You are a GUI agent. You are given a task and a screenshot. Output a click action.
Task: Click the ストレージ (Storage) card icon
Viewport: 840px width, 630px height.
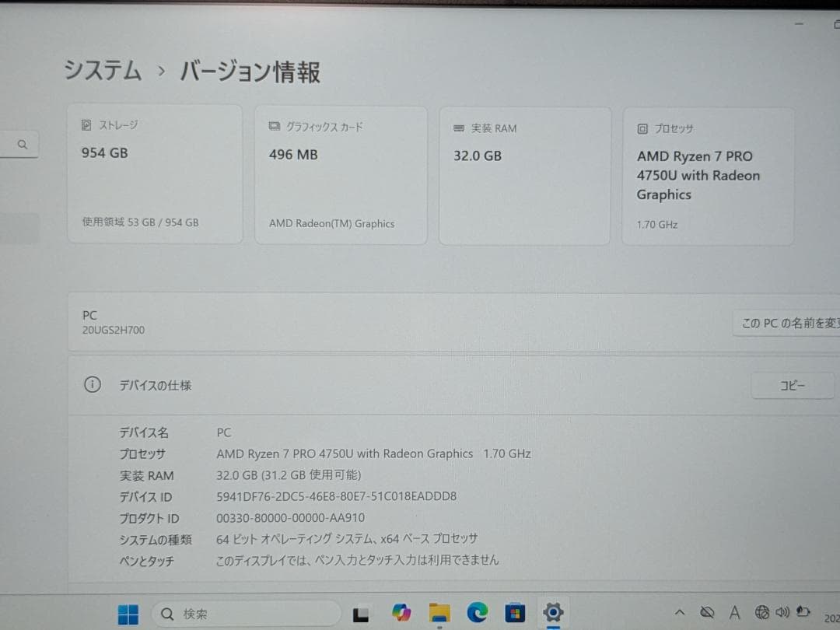(x=85, y=124)
